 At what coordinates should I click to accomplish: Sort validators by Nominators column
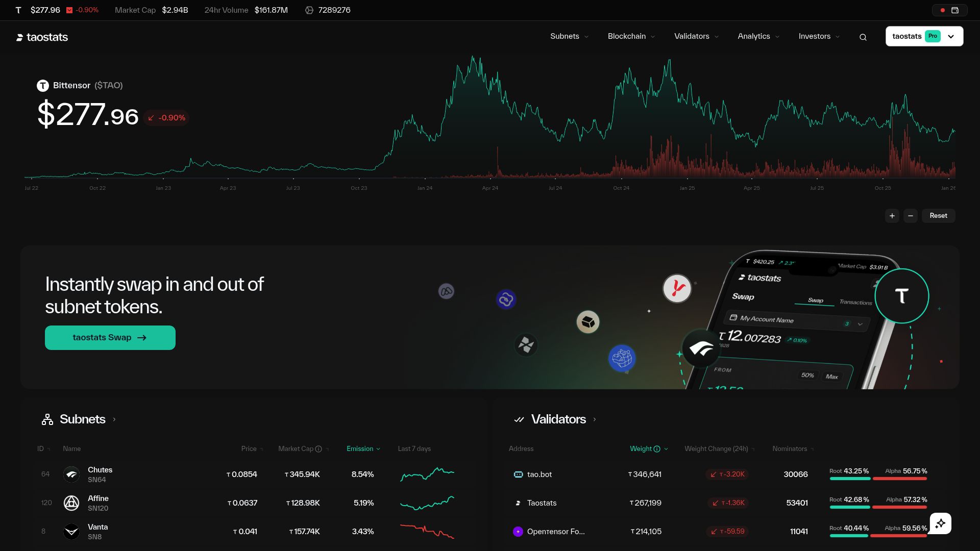tap(791, 449)
